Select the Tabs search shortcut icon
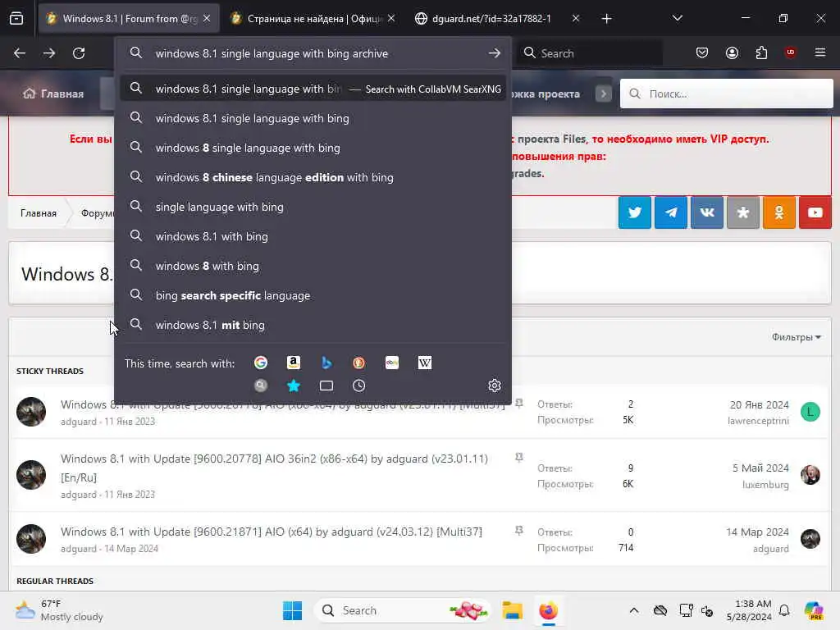Viewport: 840px width, 630px height. [326, 386]
